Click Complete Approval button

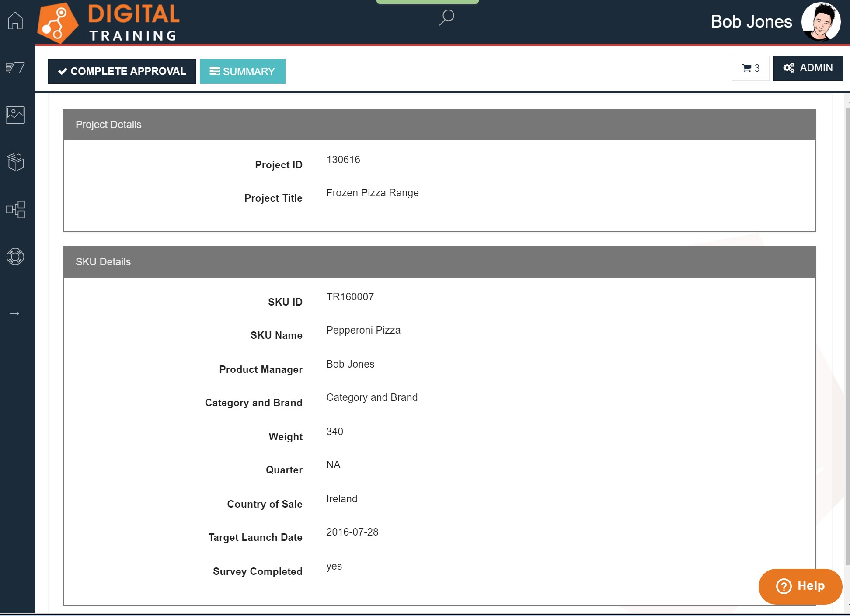pyautogui.click(x=122, y=71)
